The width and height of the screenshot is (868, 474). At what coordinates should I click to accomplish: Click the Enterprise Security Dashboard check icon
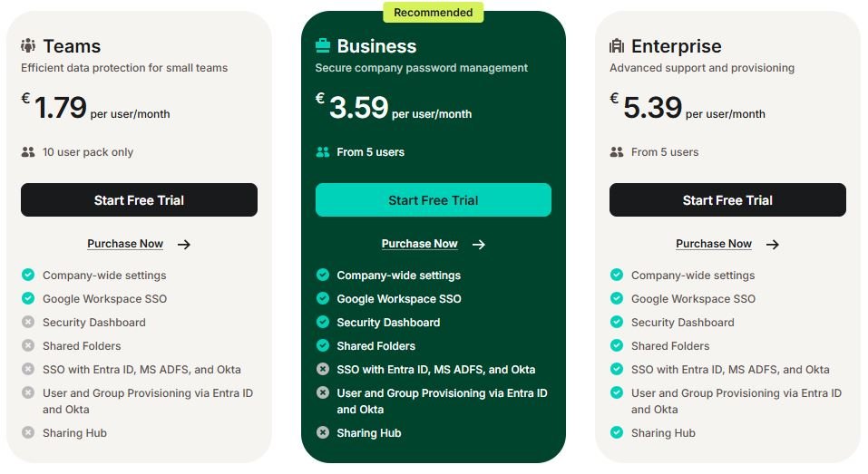(x=617, y=322)
